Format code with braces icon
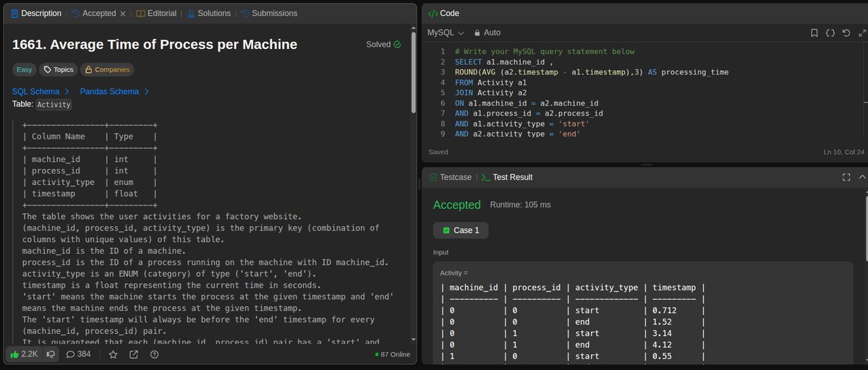The image size is (868, 370). (x=830, y=33)
